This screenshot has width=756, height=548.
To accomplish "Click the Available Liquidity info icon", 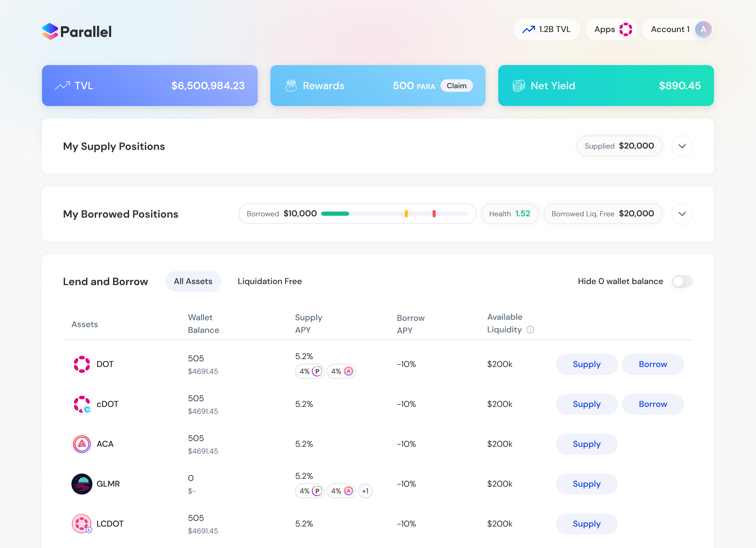I will 530,330.
